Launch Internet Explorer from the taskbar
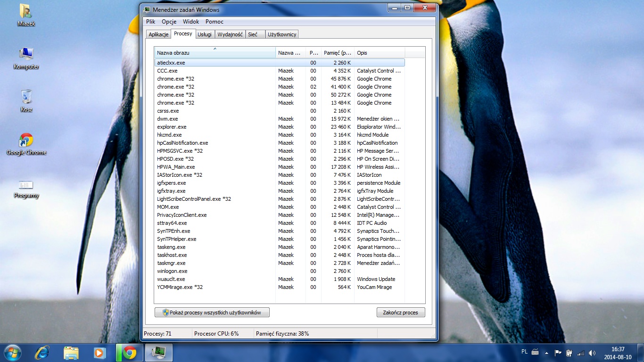Screen dimensions: 644x362 tap(42, 352)
